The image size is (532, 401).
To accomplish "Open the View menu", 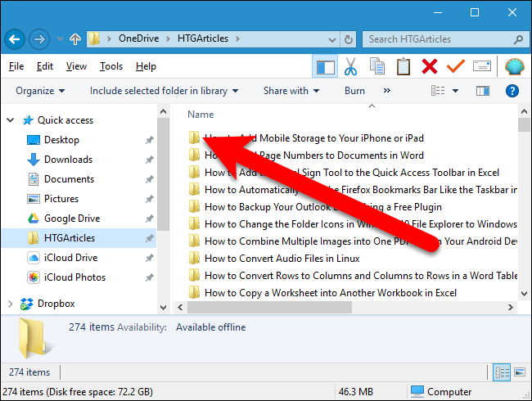I will (76, 66).
